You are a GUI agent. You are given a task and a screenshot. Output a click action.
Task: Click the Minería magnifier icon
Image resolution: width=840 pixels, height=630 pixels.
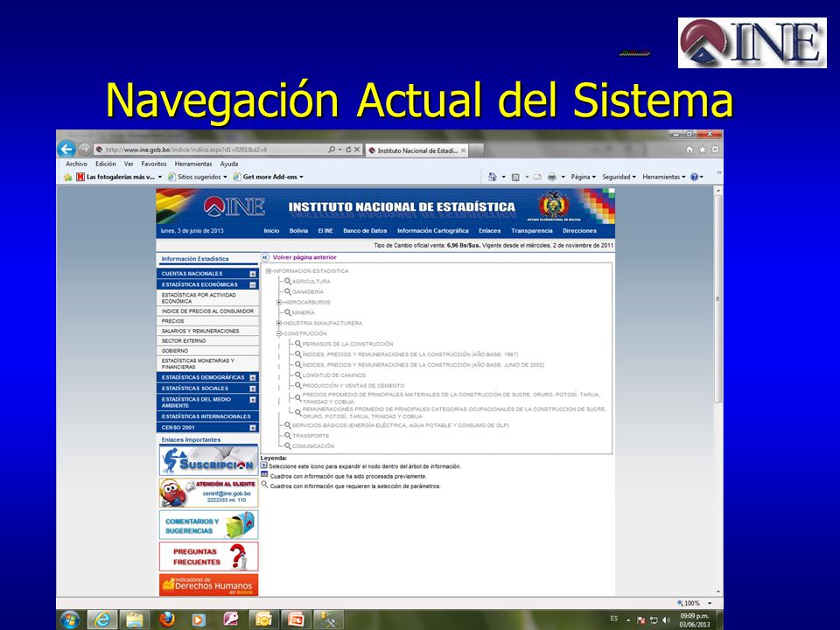[288, 312]
